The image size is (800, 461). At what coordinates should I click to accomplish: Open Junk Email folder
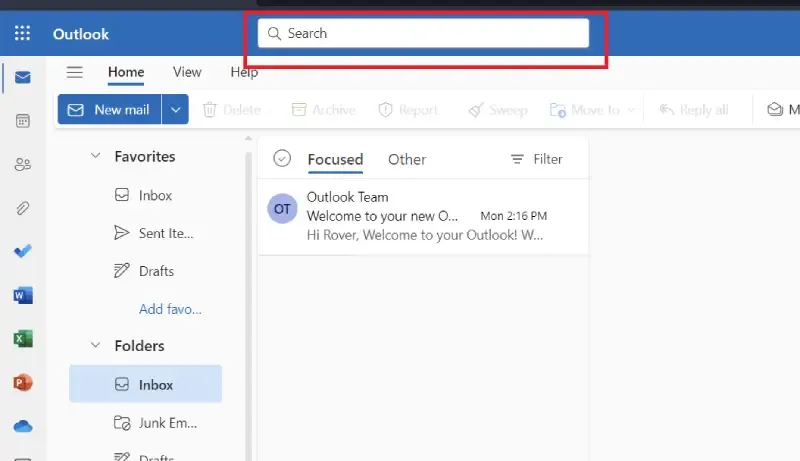[145, 423]
